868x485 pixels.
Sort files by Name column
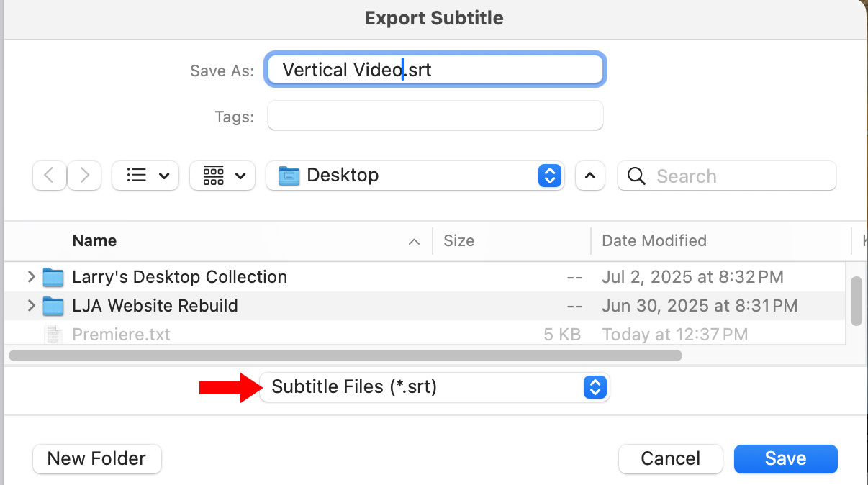(x=94, y=240)
